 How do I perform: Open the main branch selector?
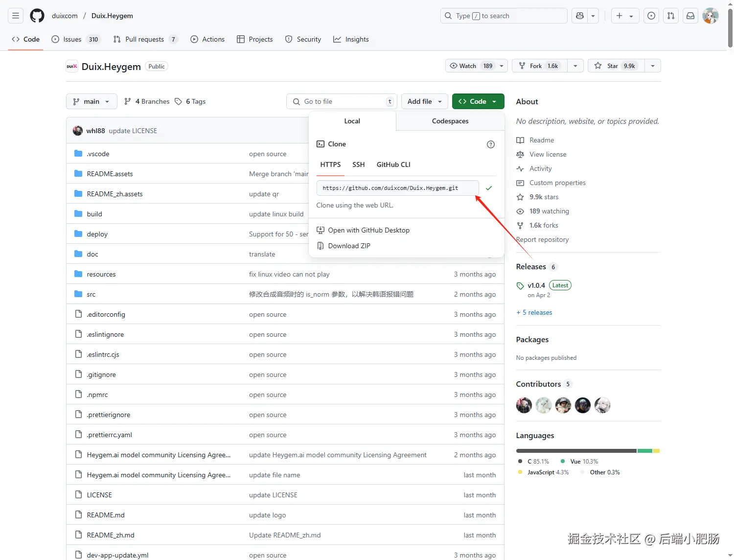click(92, 101)
